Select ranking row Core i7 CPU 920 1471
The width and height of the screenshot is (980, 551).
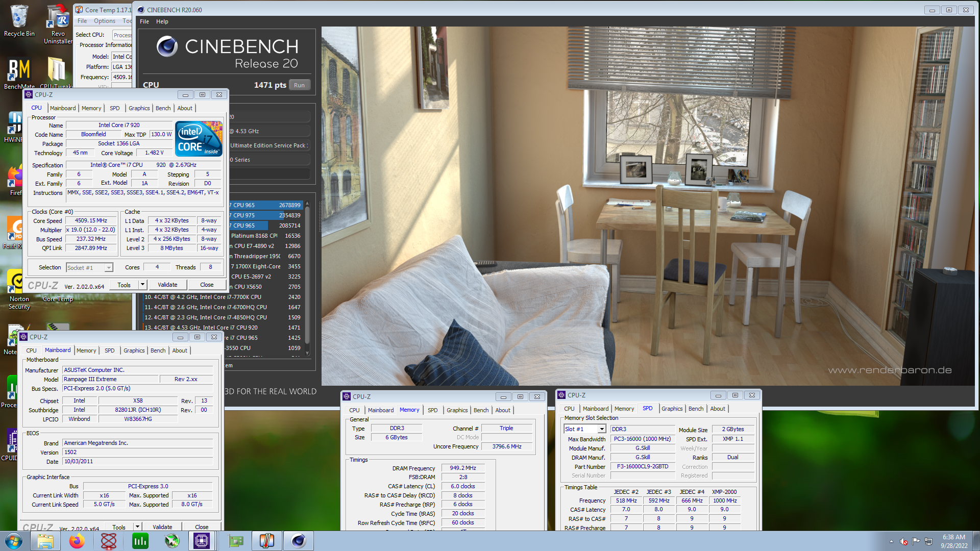click(223, 328)
